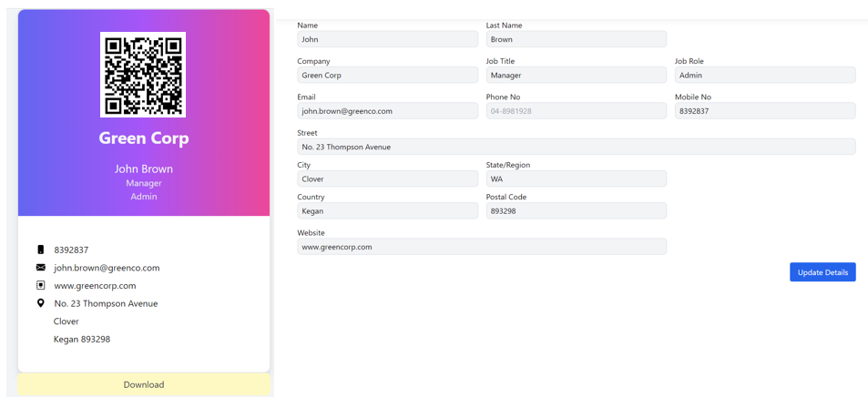Click the QR code image
The image size is (868, 408).
point(143,75)
